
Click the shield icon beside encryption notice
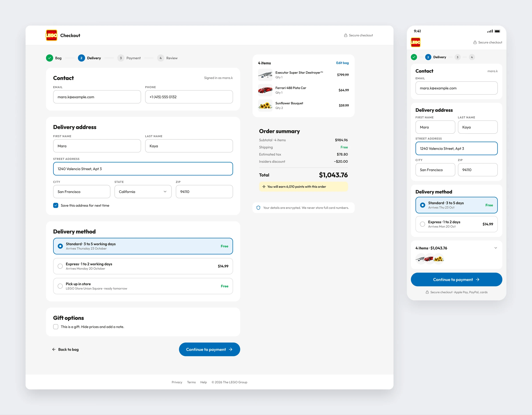(258, 208)
